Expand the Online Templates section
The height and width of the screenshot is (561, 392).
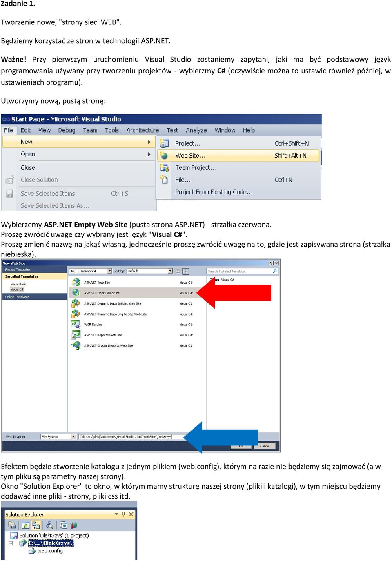pos(35,297)
